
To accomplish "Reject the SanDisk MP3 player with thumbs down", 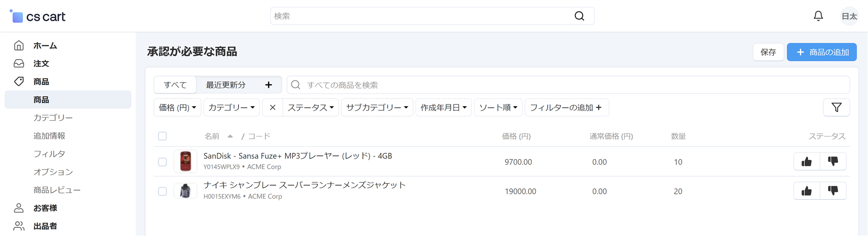I will click(833, 161).
